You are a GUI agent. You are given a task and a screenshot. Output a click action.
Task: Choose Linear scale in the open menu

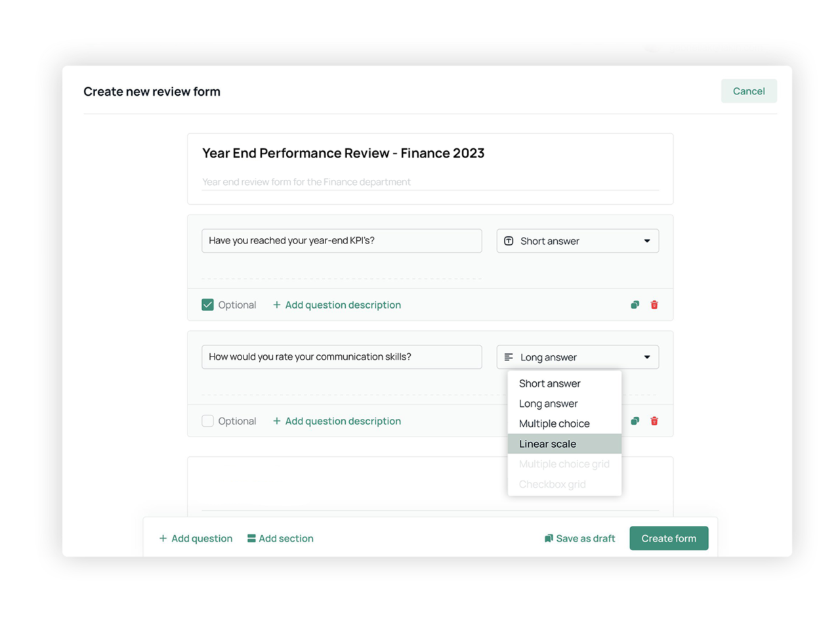tap(547, 444)
